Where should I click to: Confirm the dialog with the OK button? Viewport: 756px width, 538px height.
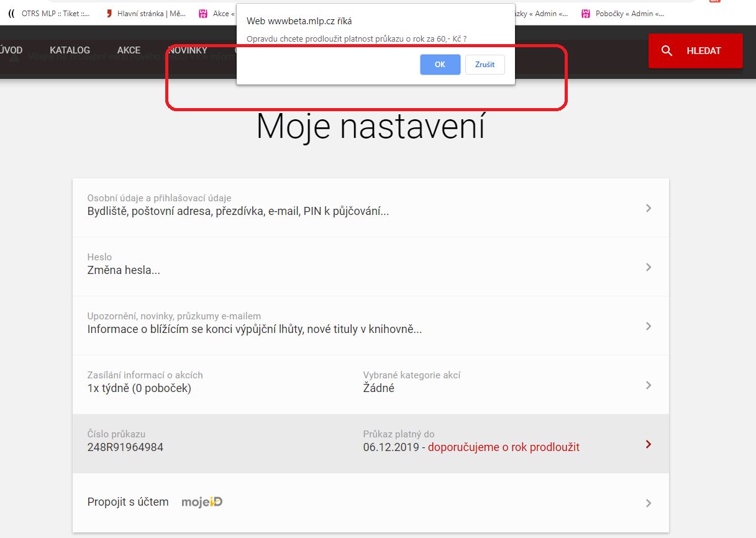[x=440, y=65]
